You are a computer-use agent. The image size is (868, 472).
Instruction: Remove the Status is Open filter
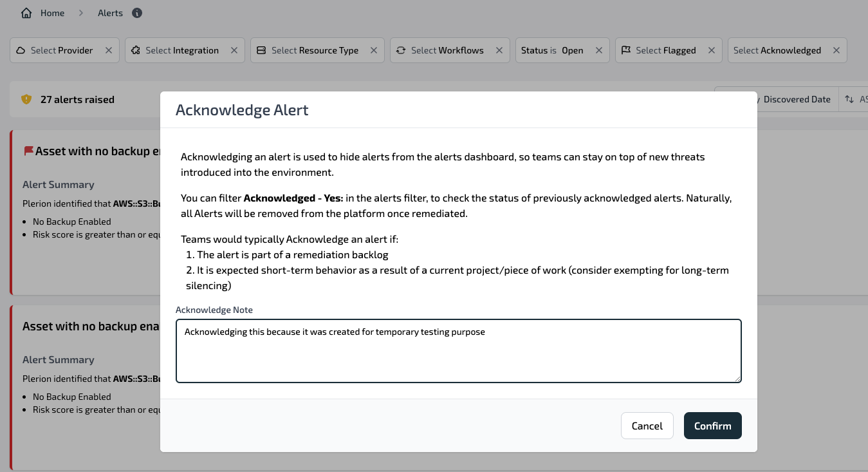(598, 50)
